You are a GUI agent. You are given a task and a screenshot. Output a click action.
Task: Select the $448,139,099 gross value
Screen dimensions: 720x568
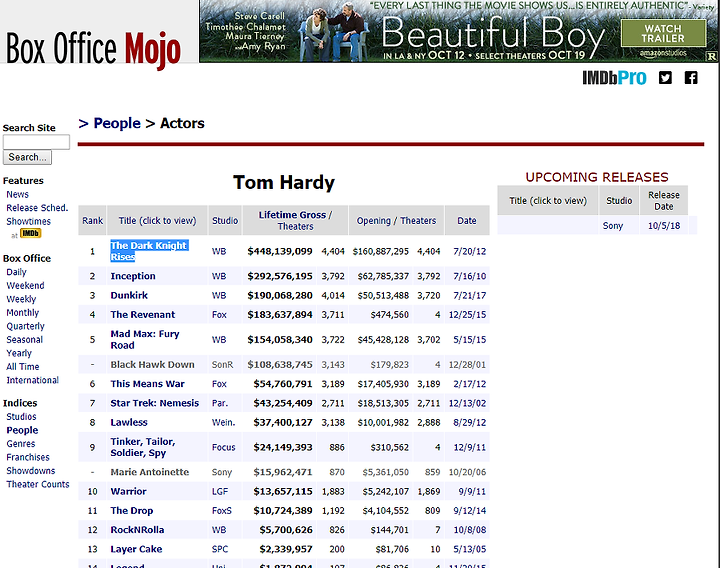pos(280,251)
